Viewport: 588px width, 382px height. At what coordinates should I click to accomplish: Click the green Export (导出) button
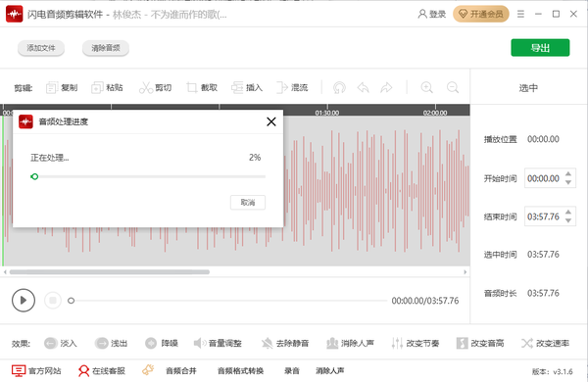pos(540,48)
